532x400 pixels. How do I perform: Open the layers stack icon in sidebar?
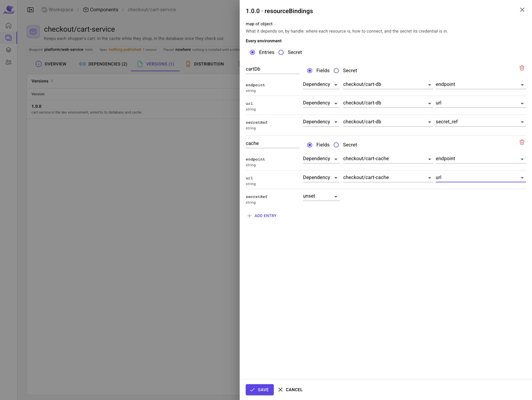point(9,50)
